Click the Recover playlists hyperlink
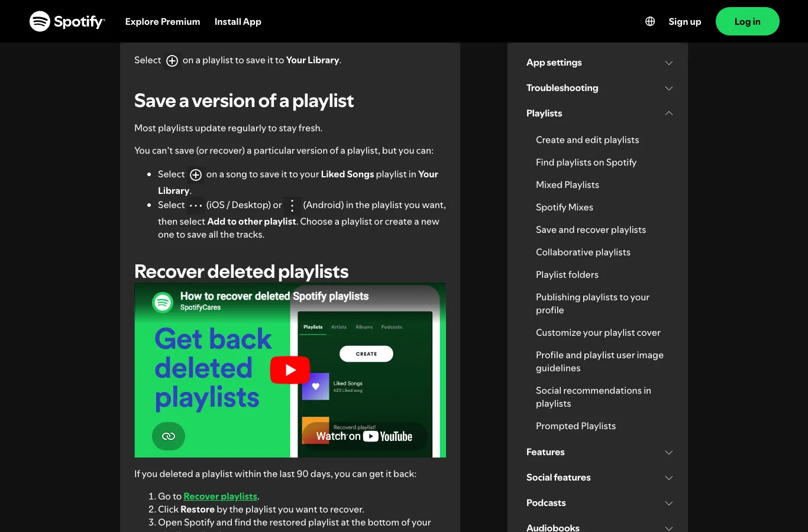 point(220,497)
